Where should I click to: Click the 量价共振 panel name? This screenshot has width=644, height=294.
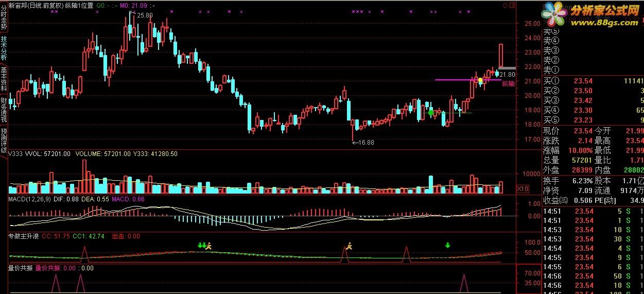[x=21, y=268]
